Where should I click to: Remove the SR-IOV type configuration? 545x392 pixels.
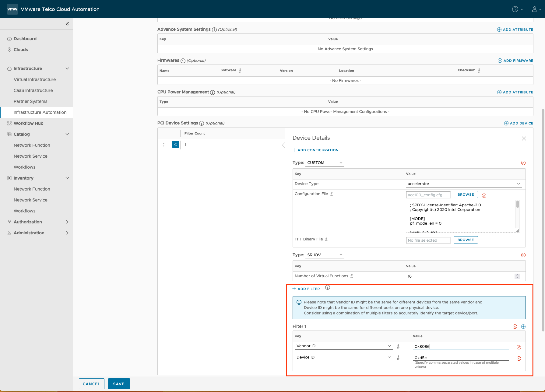[523, 255]
